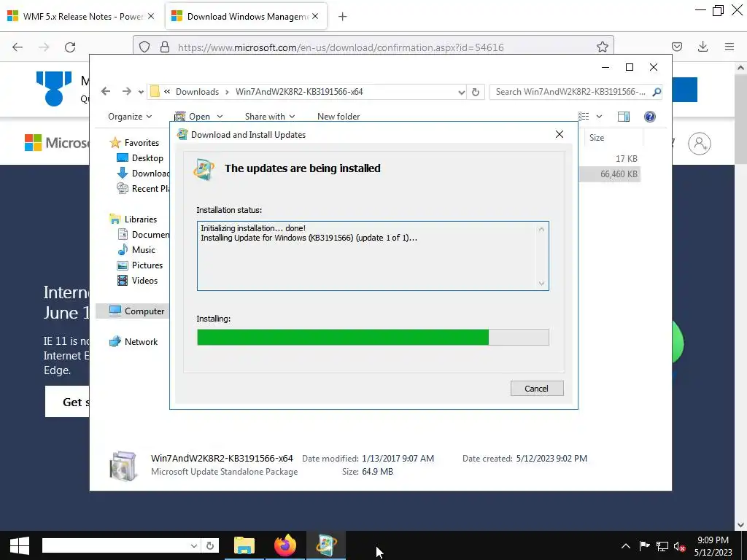
Task: Click the Firefox taskbar icon
Action: click(x=285, y=545)
